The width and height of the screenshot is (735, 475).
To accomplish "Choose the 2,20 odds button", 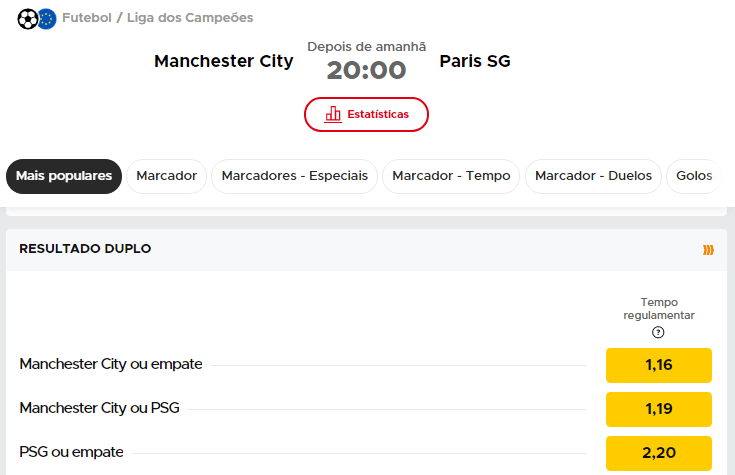I will click(x=658, y=453).
